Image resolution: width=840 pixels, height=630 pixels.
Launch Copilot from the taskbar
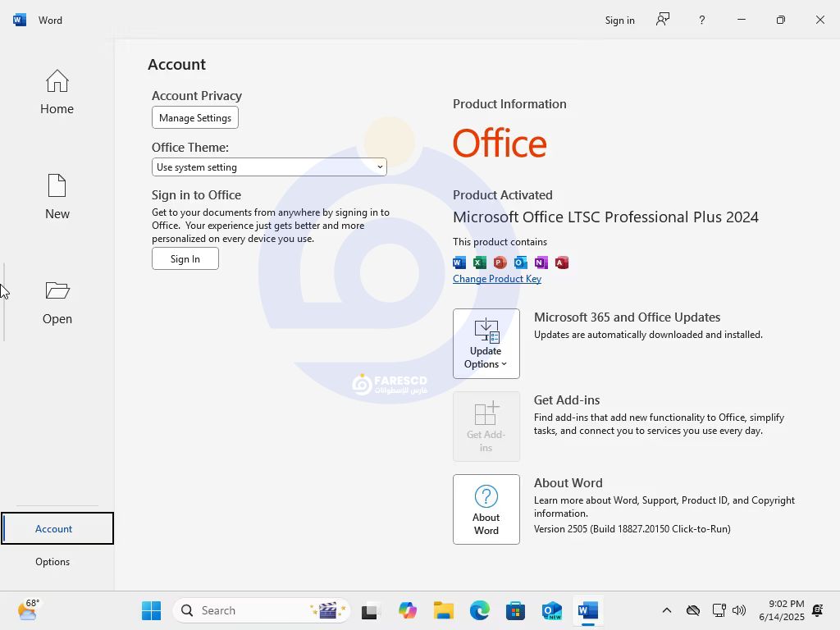pyautogui.click(x=407, y=610)
